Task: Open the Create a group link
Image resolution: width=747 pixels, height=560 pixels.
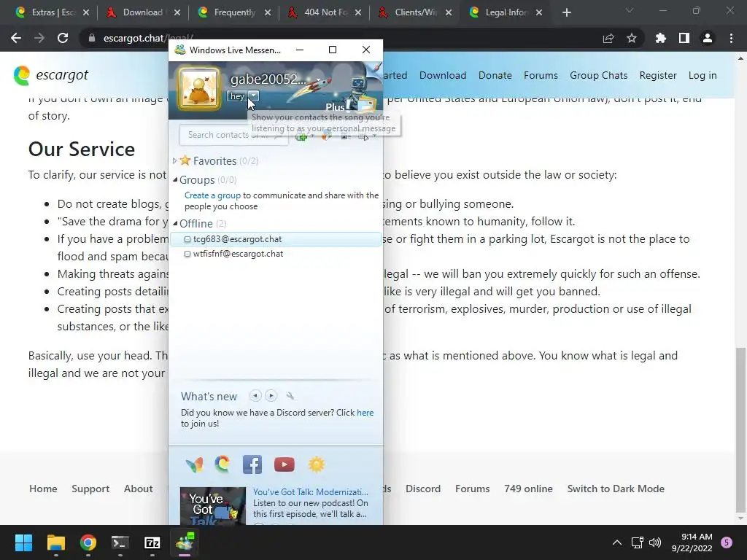Action: (x=212, y=195)
